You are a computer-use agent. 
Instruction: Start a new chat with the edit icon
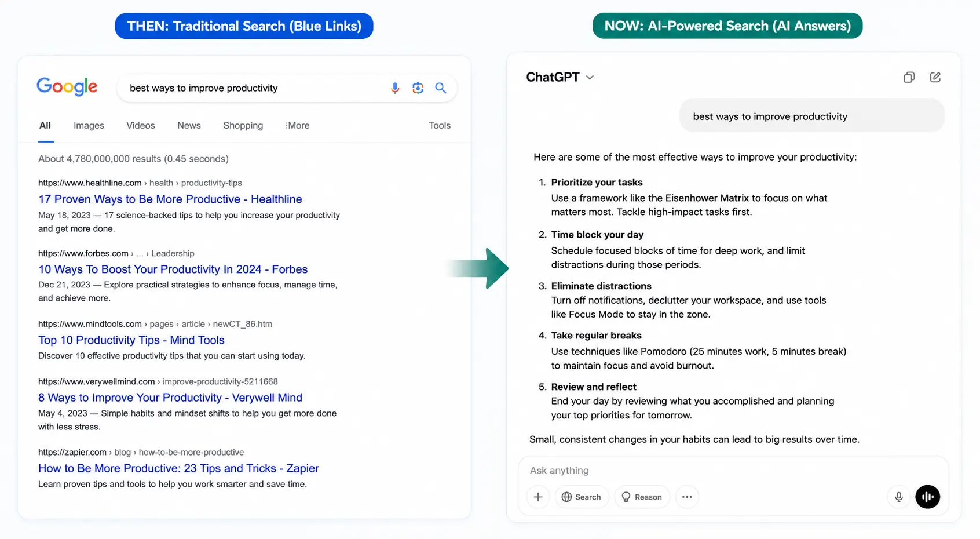[x=935, y=77]
